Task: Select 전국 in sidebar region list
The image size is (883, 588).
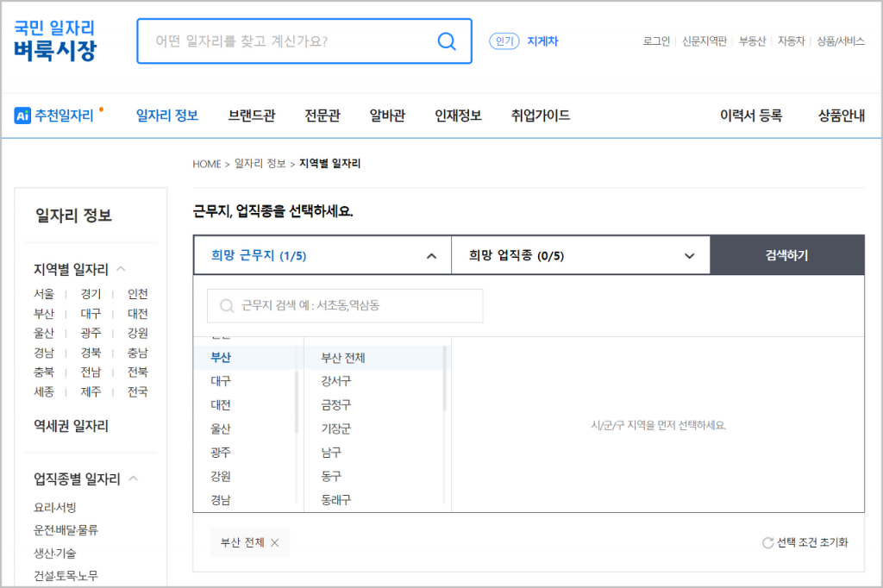Action: pyautogui.click(x=137, y=391)
